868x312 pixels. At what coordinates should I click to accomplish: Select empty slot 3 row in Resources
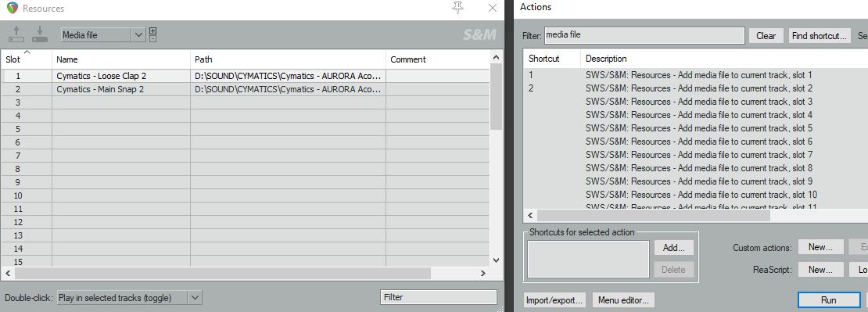pos(246,102)
